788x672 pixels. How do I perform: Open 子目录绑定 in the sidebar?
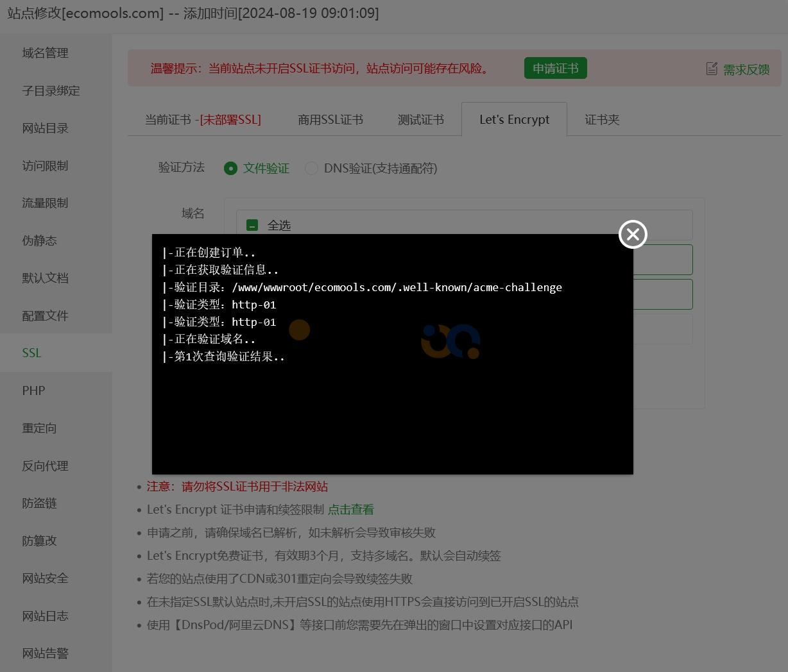point(51,90)
